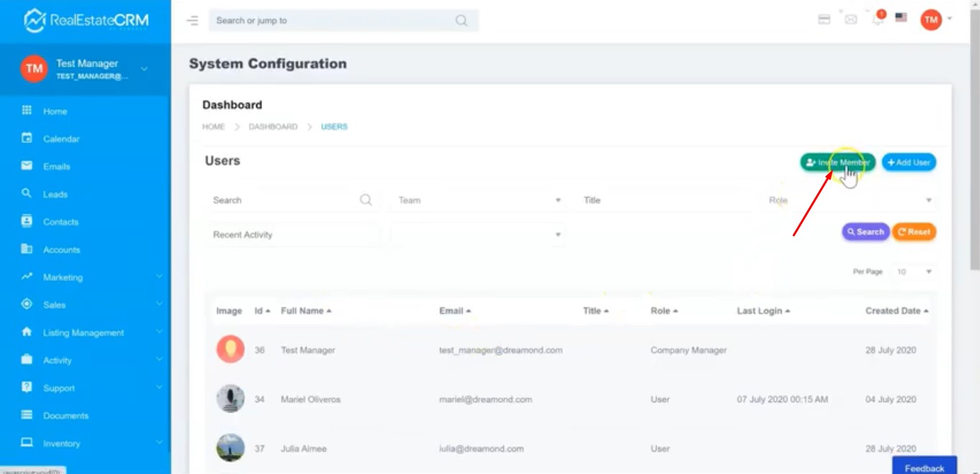The height and width of the screenshot is (474, 980).
Task: Open the Role filter dropdown
Action: click(x=849, y=200)
